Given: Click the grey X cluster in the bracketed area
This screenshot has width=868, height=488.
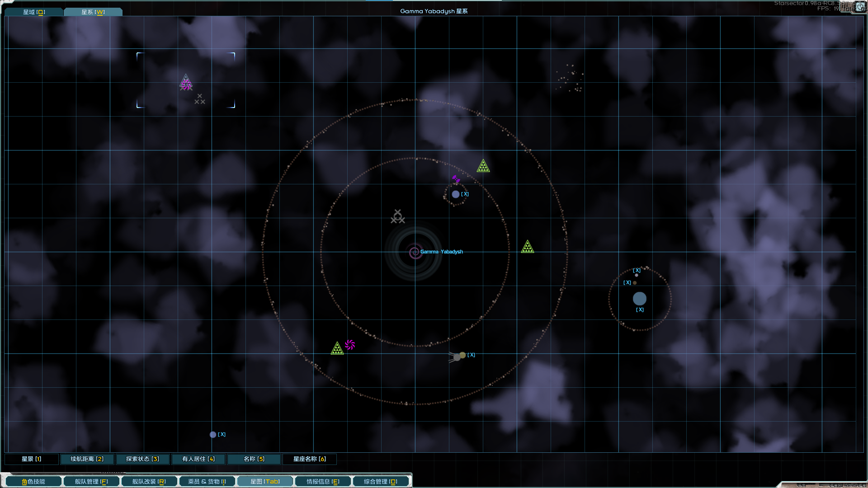Looking at the screenshot, I should [x=200, y=99].
